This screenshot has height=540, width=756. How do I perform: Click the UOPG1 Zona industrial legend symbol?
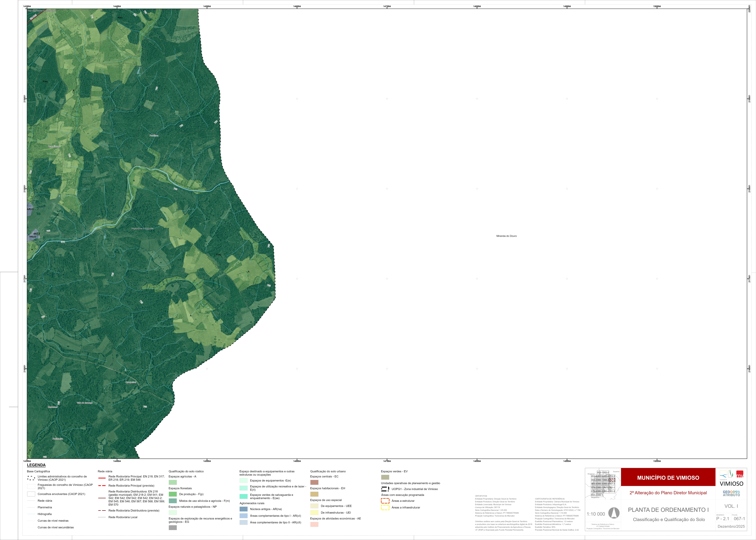click(385, 489)
